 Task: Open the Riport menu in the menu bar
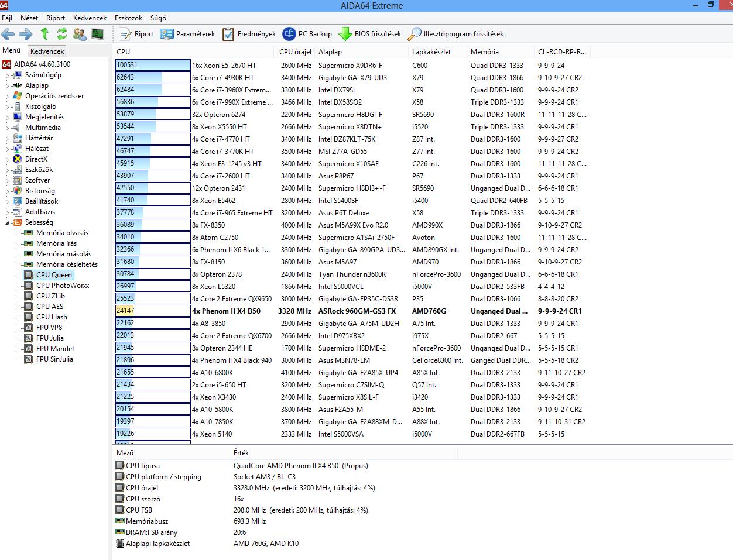pyautogui.click(x=56, y=18)
